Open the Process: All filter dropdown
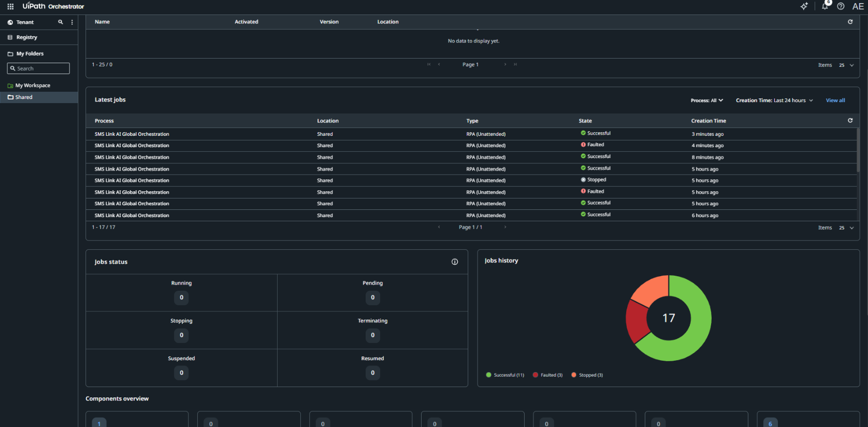The height and width of the screenshot is (427, 868). (707, 101)
